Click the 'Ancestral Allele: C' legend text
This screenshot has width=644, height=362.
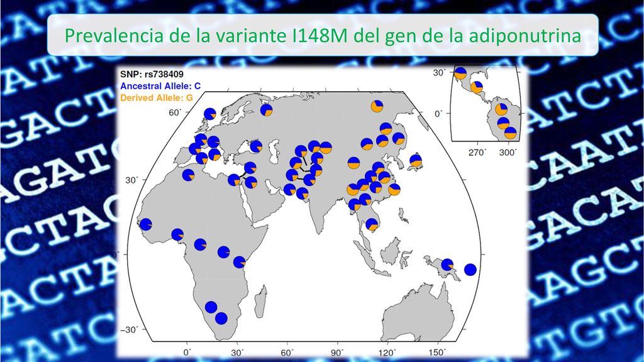(x=160, y=86)
